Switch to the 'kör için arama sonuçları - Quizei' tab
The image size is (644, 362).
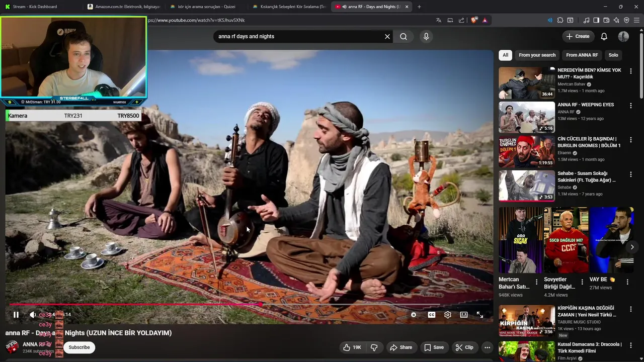[x=206, y=7]
